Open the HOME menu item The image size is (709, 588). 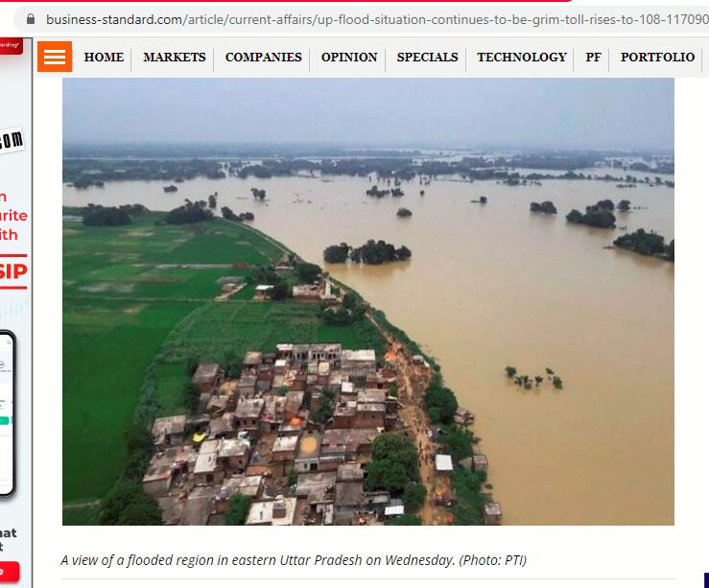pyautogui.click(x=104, y=57)
